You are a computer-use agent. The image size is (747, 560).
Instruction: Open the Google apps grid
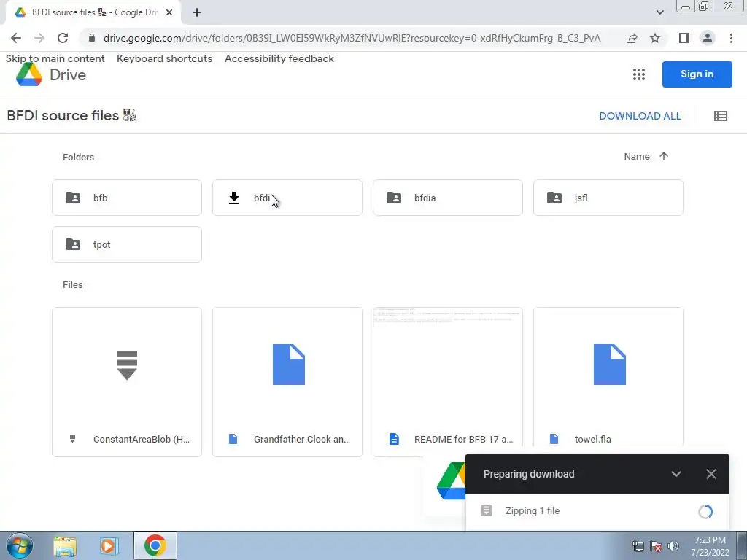tap(639, 74)
